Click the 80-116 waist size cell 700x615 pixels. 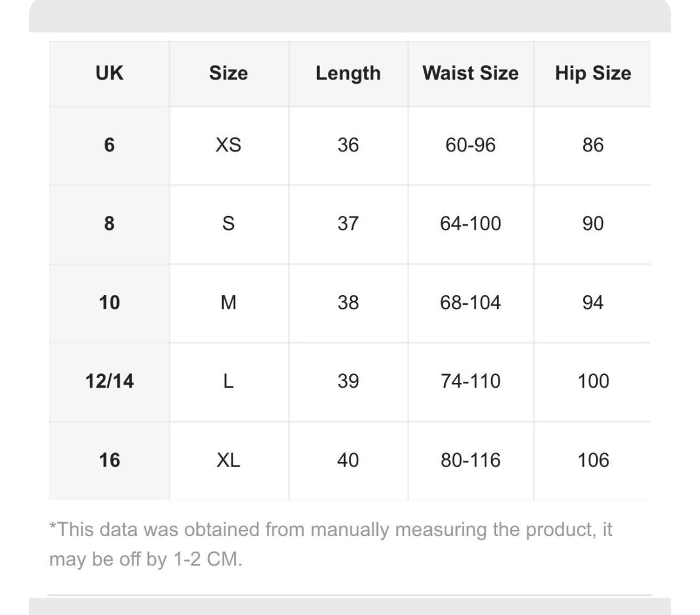coord(470,460)
